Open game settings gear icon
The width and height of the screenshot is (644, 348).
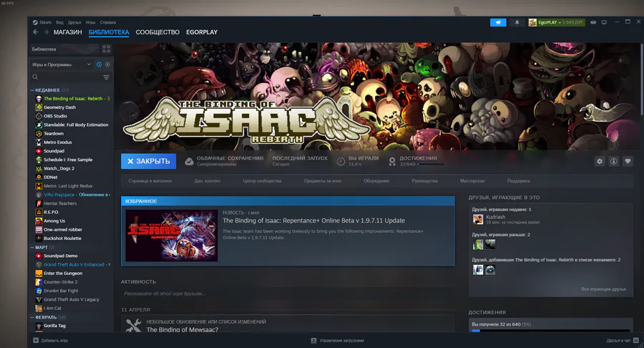pyautogui.click(x=600, y=161)
